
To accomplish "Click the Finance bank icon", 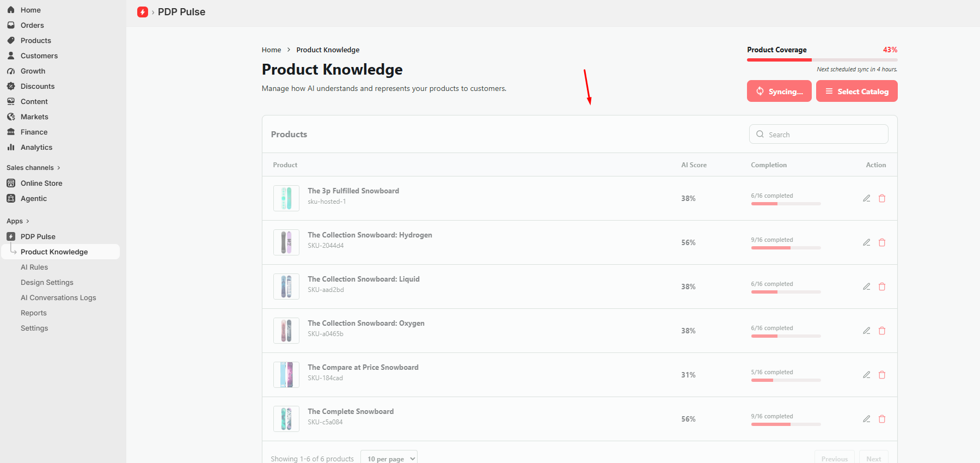I will 11,132.
